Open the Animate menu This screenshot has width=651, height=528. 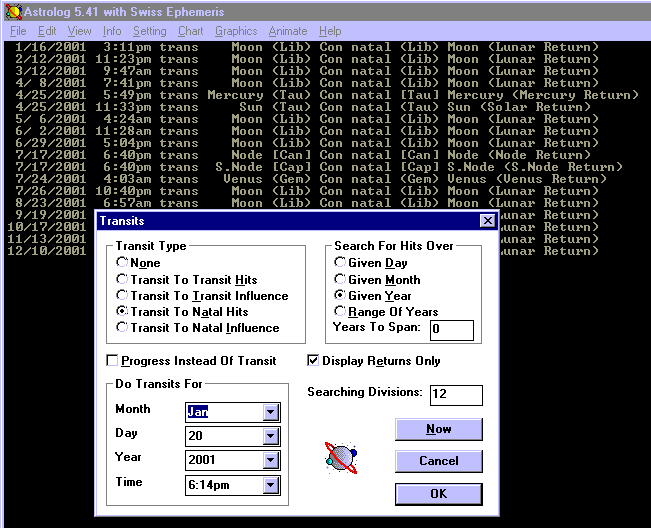287,31
